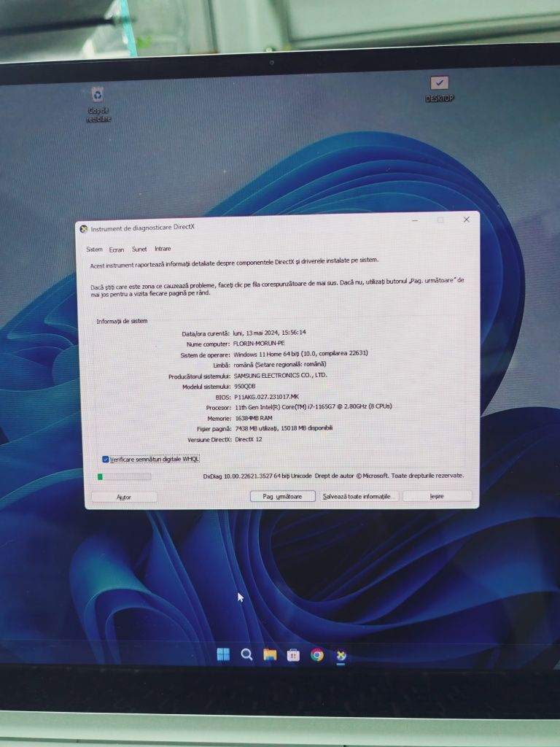Click the green progress bar
Viewport: 560px width, 747px height.
tap(124, 476)
